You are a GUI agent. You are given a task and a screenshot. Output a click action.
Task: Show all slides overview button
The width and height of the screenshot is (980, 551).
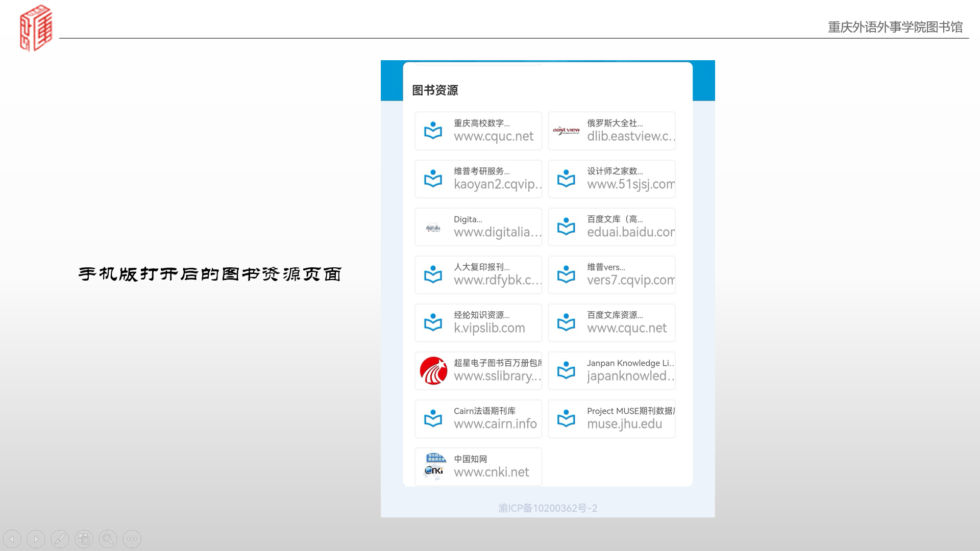[x=84, y=539]
